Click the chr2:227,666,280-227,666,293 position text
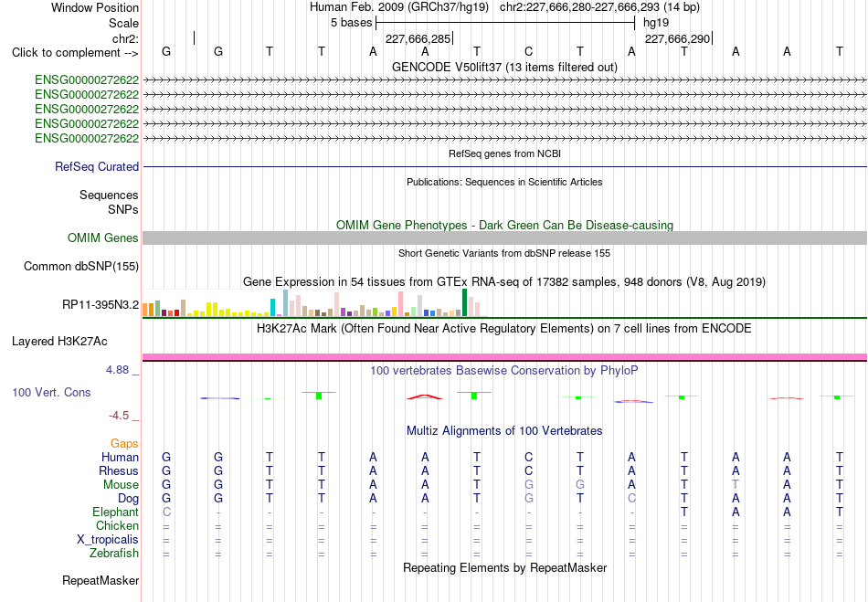 [x=599, y=7]
